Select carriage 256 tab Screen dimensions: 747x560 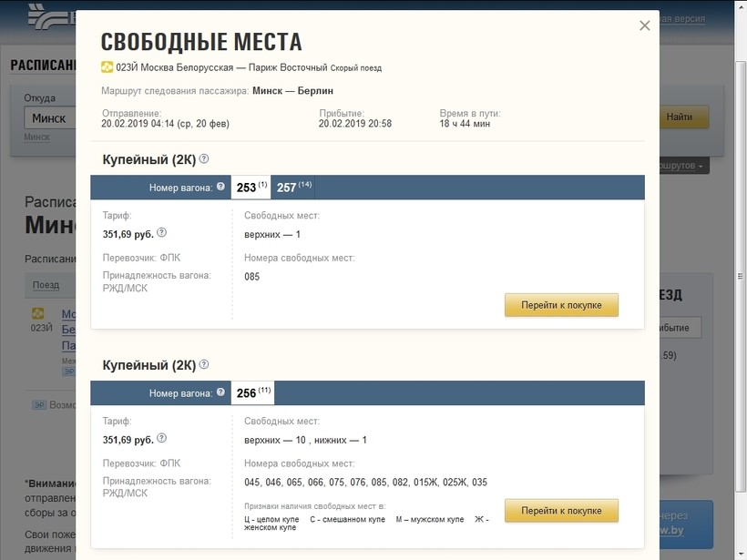[x=252, y=393]
